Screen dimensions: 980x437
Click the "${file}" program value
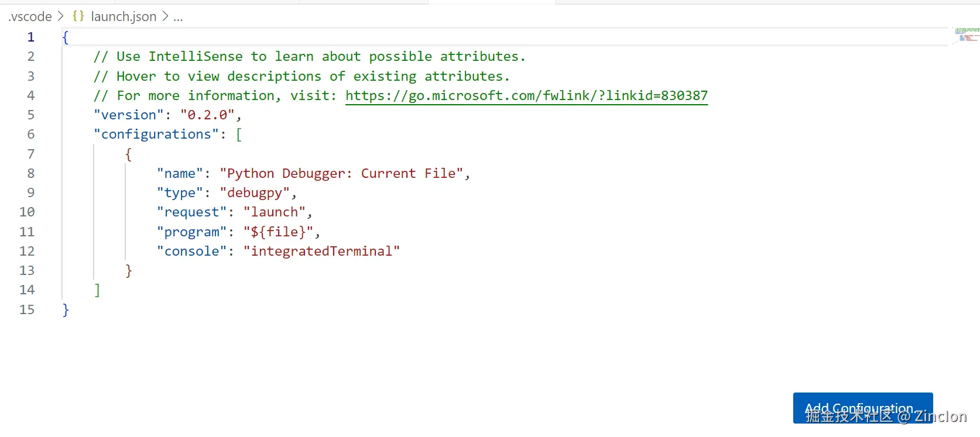279,232
